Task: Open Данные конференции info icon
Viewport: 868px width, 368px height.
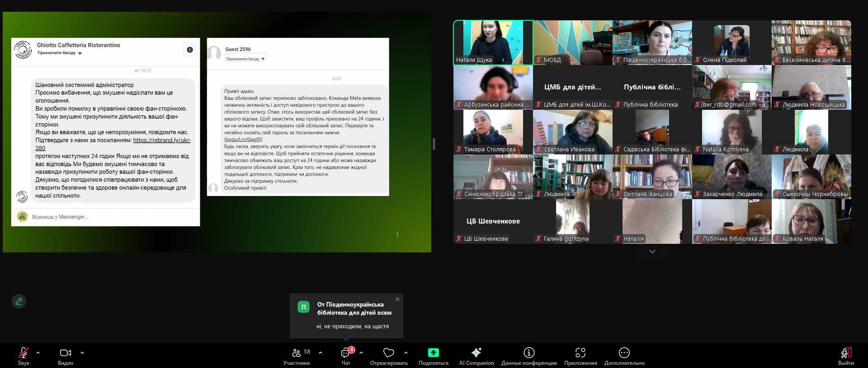Action: pyautogui.click(x=529, y=353)
